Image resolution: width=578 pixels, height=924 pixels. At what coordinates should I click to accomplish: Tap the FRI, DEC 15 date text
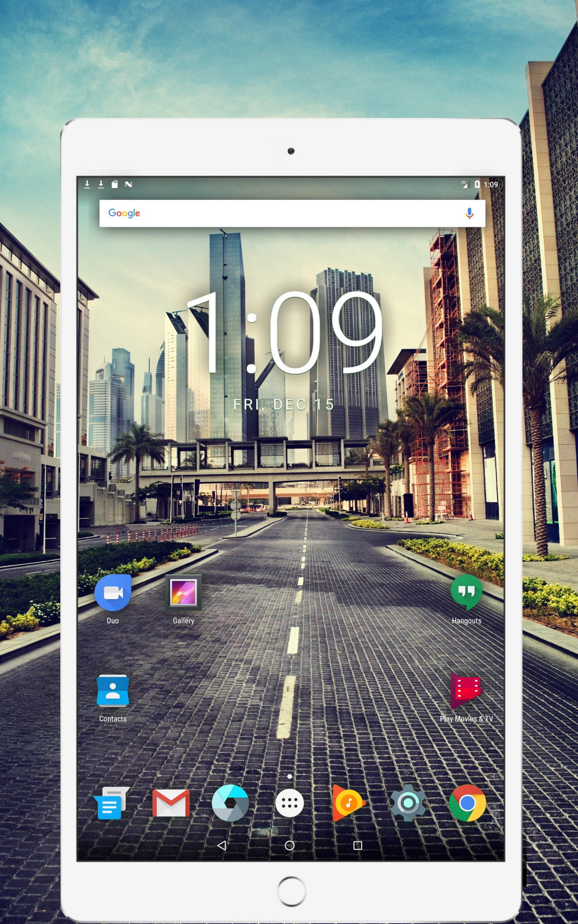(x=284, y=404)
